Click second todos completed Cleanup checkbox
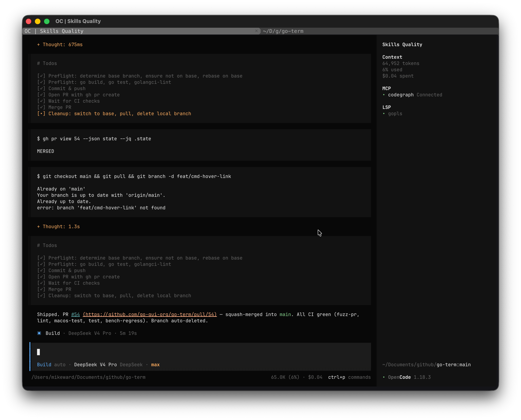The width and height of the screenshot is (521, 420). pos(41,296)
